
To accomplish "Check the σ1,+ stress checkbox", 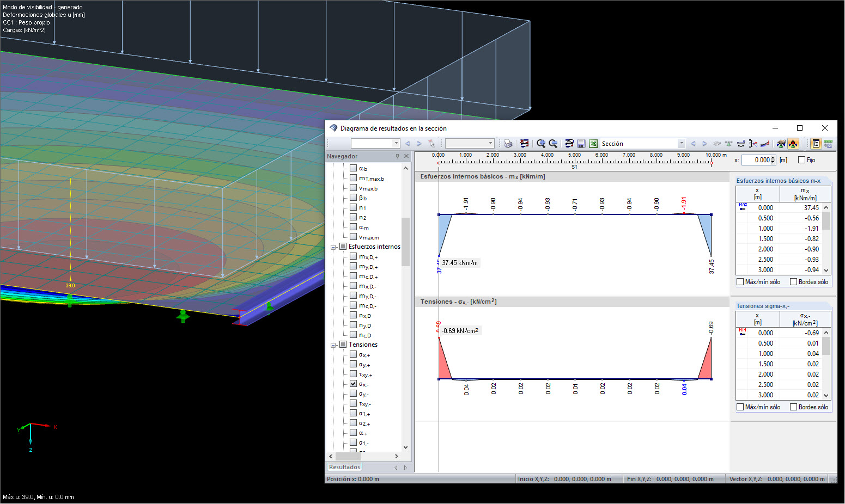I will coord(353,413).
